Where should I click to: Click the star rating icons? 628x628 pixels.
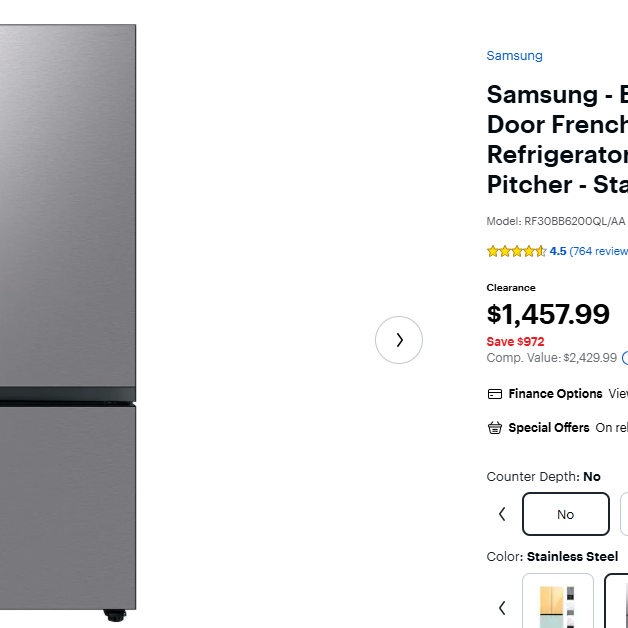click(x=516, y=251)
